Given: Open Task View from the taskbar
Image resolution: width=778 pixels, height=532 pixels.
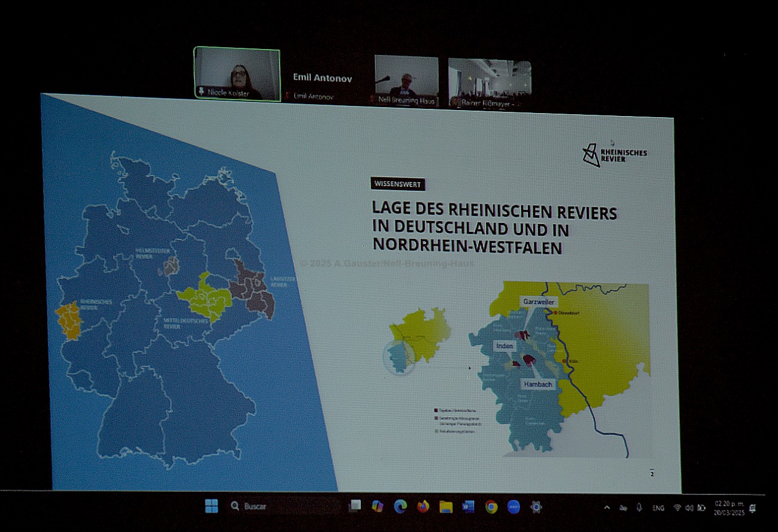Looking at the screenshot, I should click(355, 506).
